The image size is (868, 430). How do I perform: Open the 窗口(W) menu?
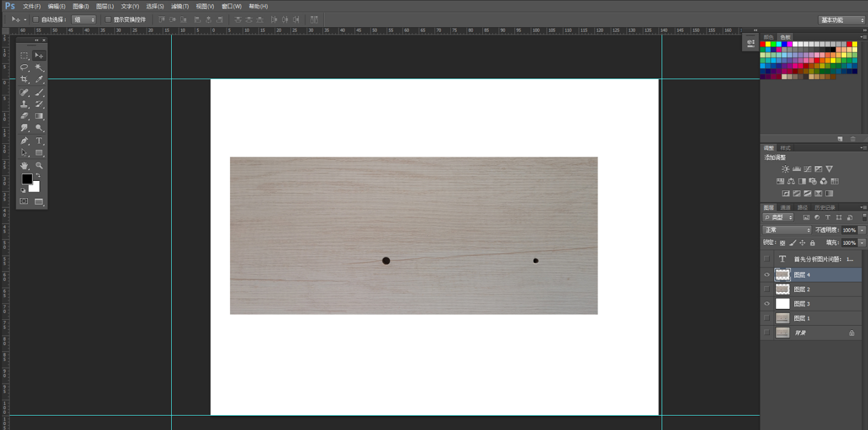pos(232,7)
